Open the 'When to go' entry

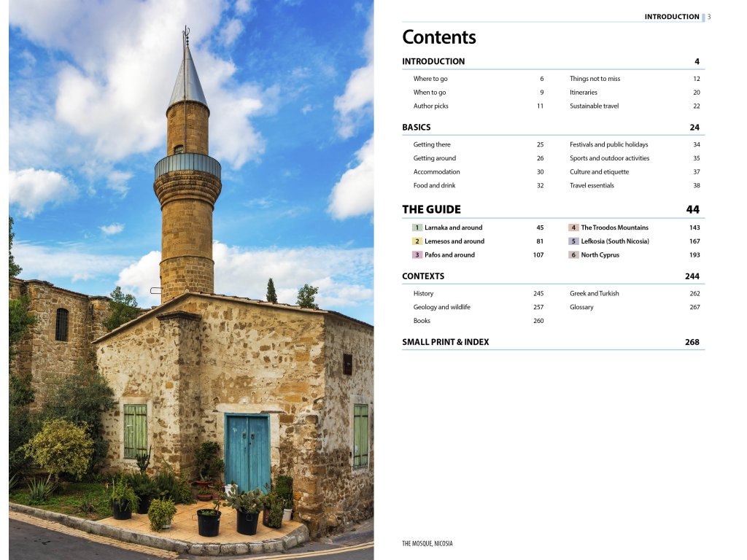(429, 93)
